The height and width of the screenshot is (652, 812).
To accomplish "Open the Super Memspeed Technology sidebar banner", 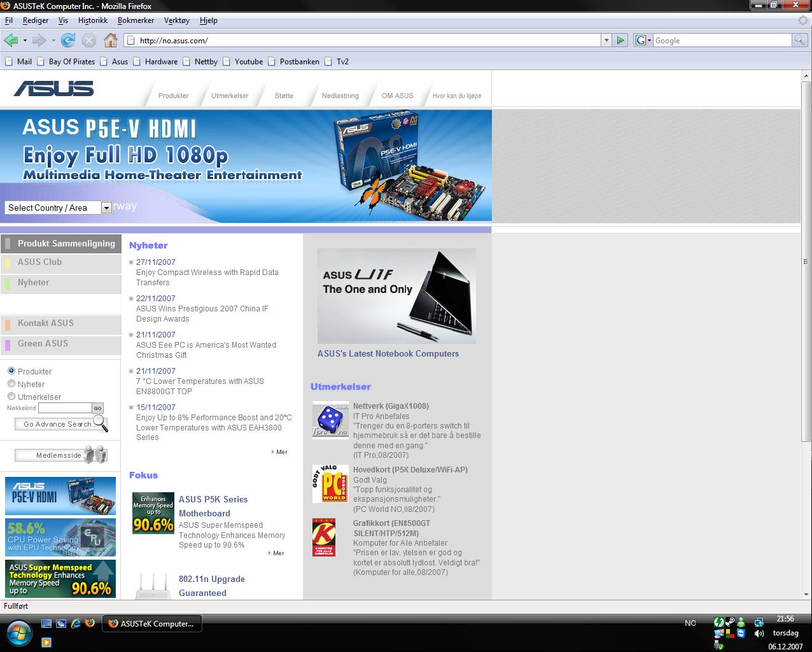I will 60,579.
